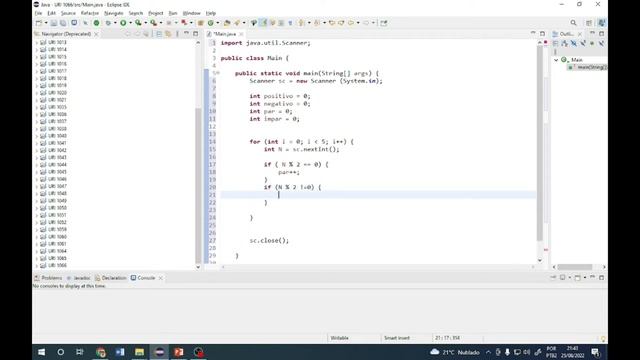Click the Open Perspective icon
The height and width of the screenshot is (360, 640).
point(589,23)
